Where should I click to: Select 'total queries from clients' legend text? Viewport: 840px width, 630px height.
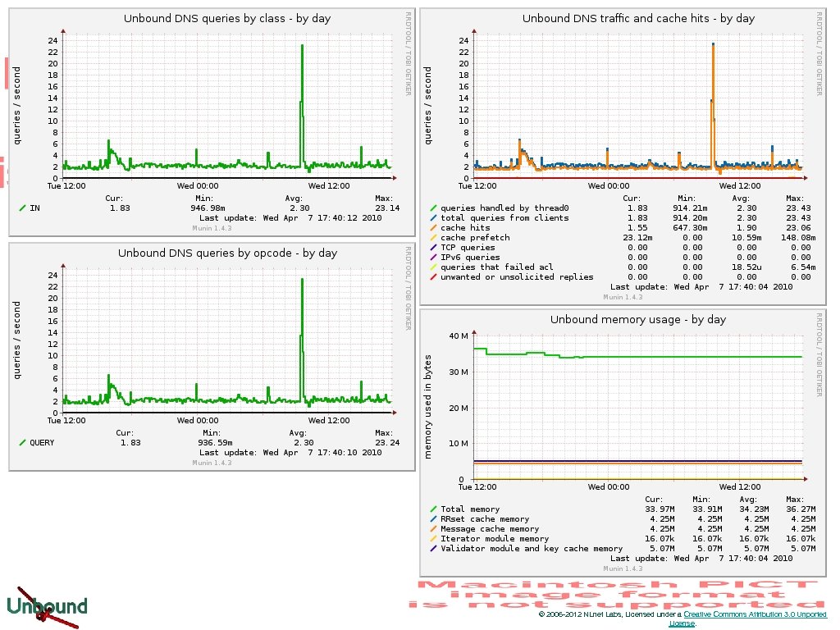tap(504, 217)
